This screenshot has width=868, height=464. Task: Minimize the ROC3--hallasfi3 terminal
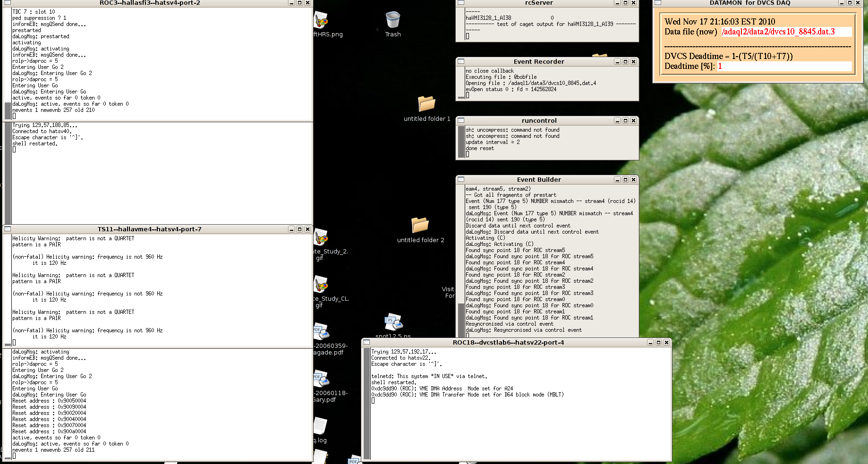(x=291, y=3)
